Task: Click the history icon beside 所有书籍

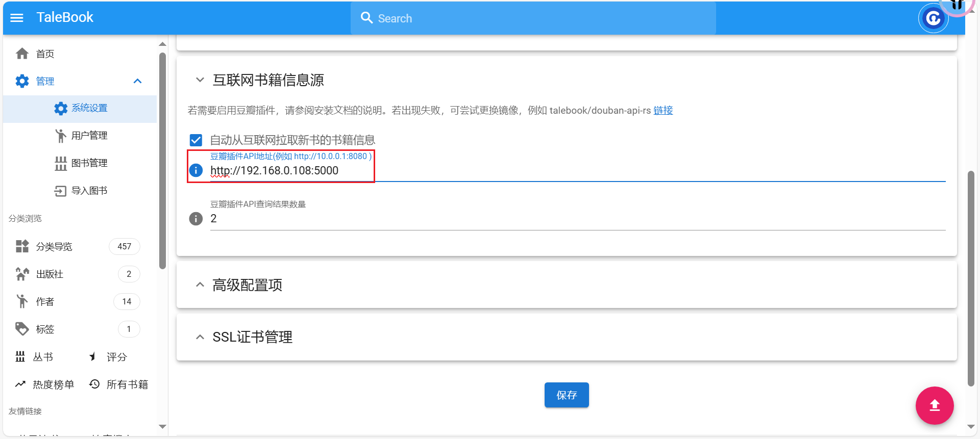Action: pyautogui.click(x=94, y=384)
